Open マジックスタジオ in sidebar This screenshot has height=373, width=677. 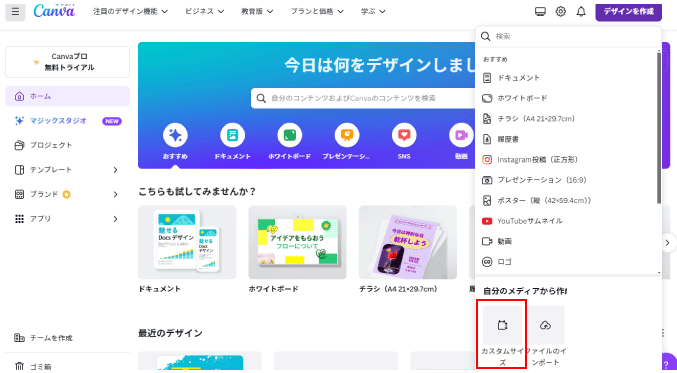[x=67, y=121]
